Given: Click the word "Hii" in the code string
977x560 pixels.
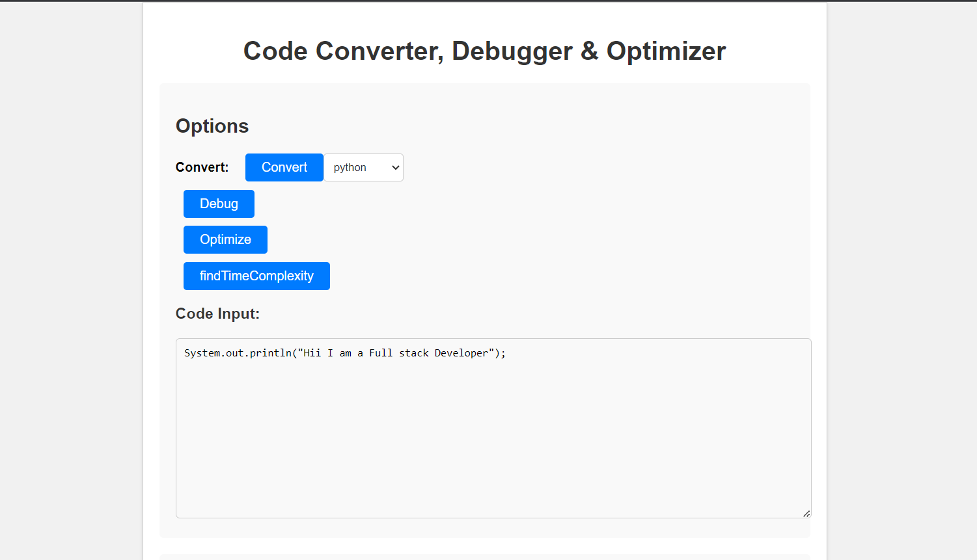Looking at the screenshot, I should tap(312, 353).
